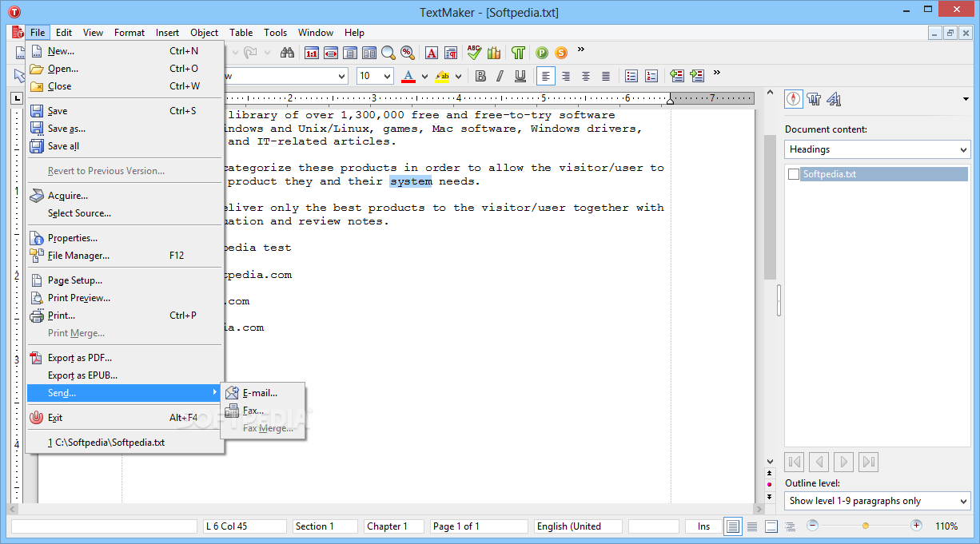This screenshot has width=980, height=544.
Task: Select Fax... in Send submenu
Action: [x=263, y=411]
